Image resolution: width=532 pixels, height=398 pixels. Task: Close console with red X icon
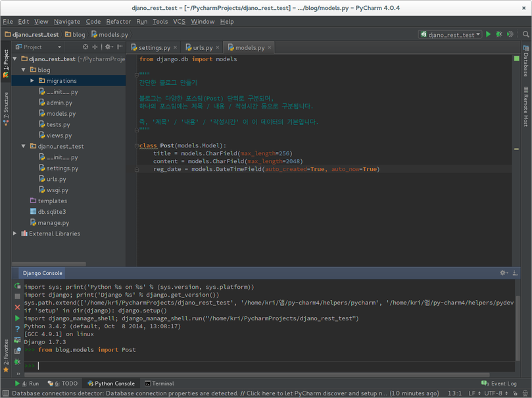tap(17, 307)
